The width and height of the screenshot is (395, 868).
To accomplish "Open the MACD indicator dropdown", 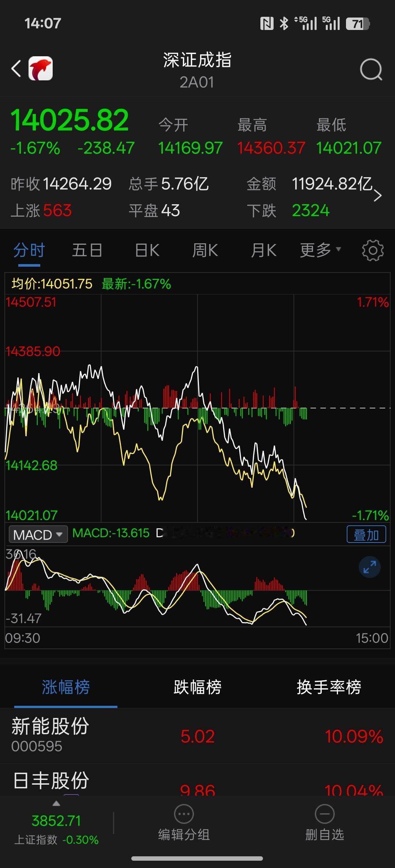I will pyautogui.click(x=38, y=534).
